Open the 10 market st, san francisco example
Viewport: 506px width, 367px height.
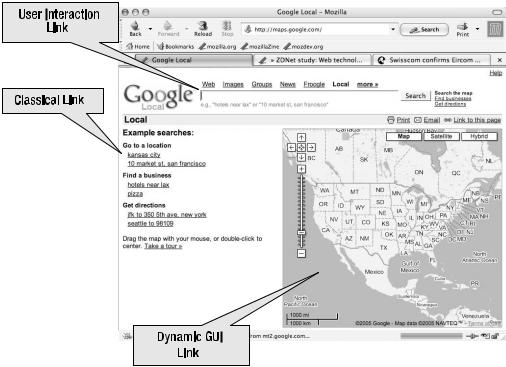(167, 164)
